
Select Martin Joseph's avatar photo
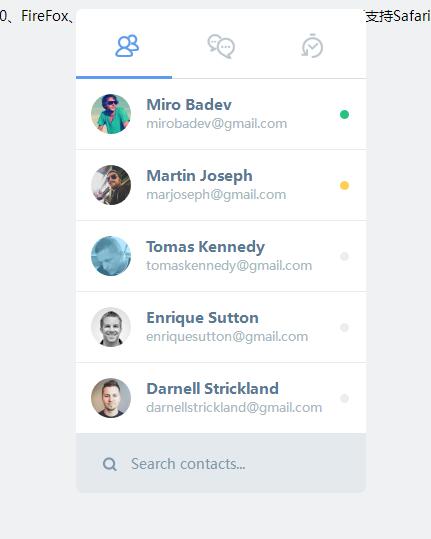point(111,185)
